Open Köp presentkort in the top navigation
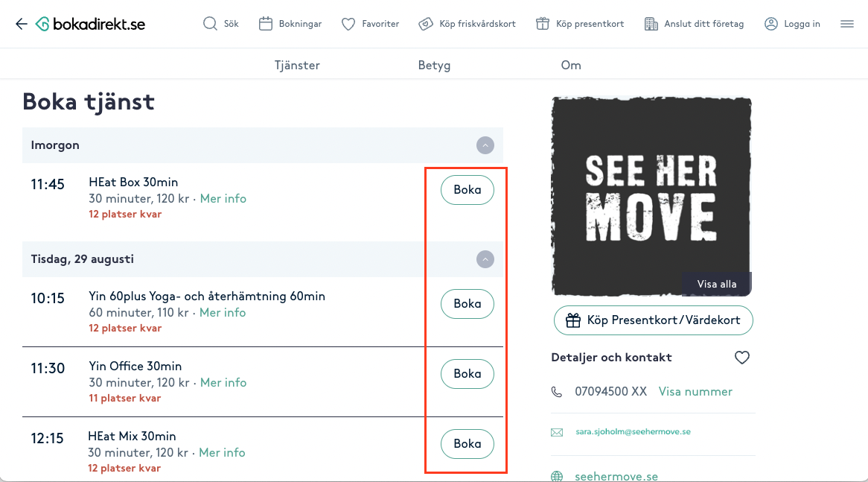The image size is (868, 482). tap(590, 24)
